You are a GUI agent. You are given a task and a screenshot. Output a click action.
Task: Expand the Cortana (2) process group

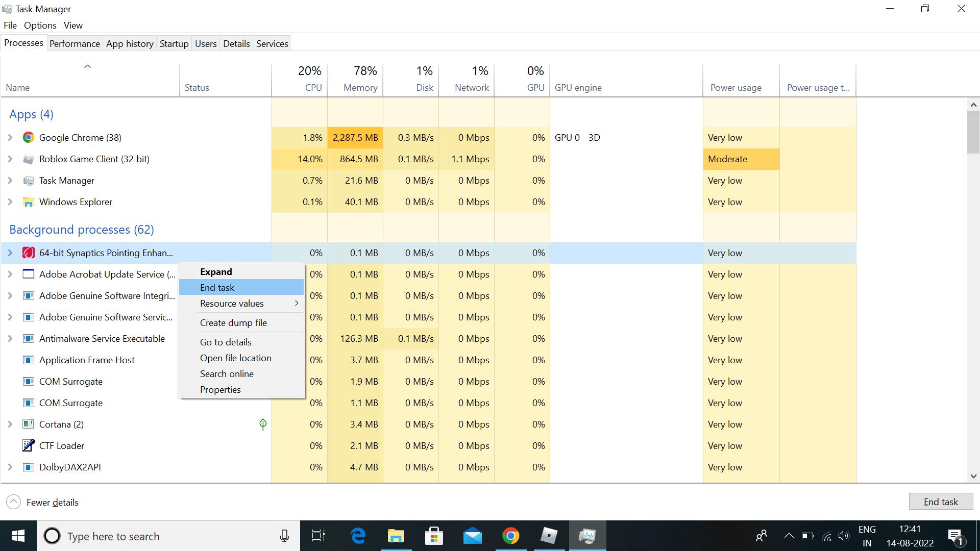click(x=10, y=424)
